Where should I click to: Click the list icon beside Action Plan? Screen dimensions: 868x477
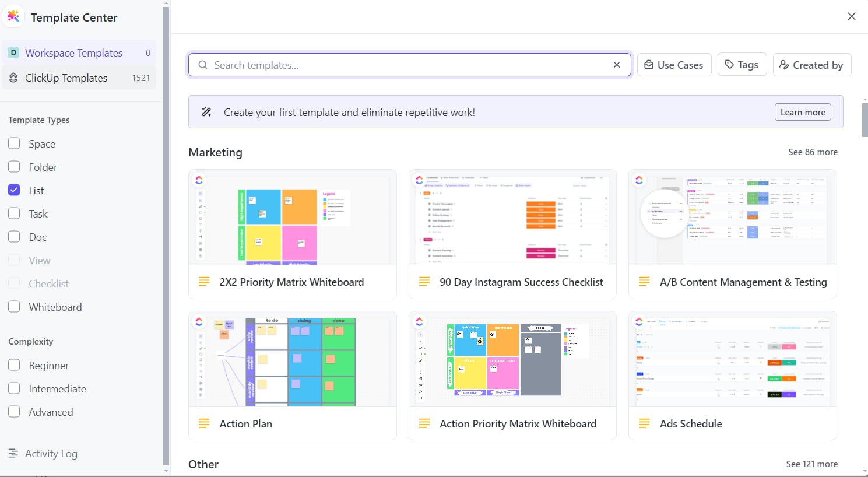pyautogui.click(x=204, y=423)
